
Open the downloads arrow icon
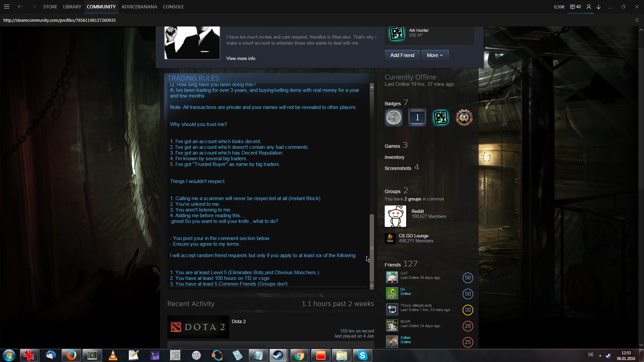click(598, 7)
